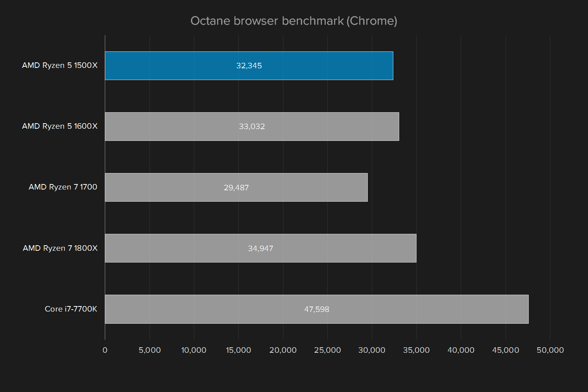Select the gray AMD Ryzen 7 1700 bar
Screen dimensions: 588x392
coord(236,187)
